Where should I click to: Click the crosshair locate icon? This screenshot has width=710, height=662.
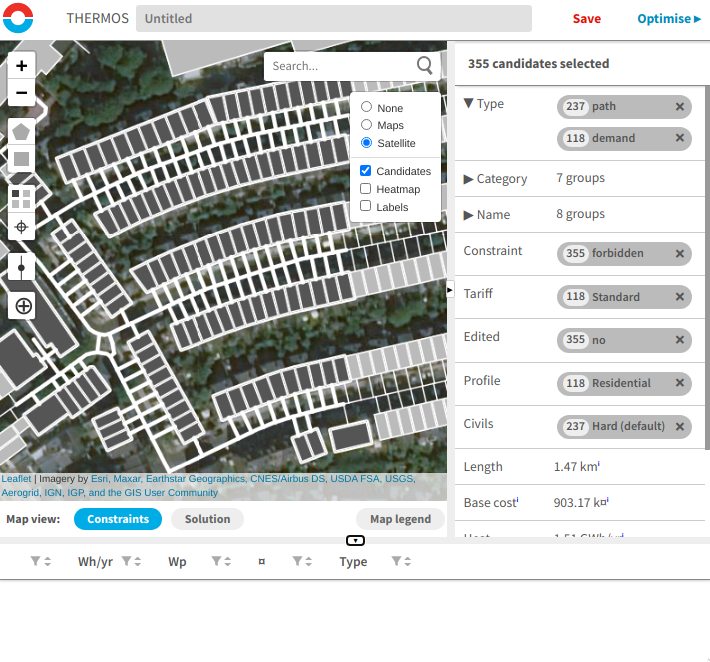21,226
